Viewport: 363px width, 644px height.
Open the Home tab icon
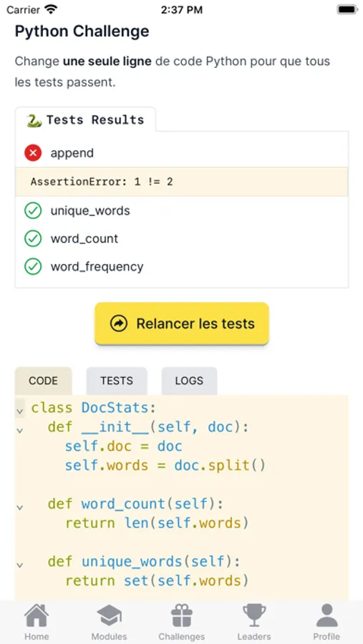pyautogui.click(x=37, y=615)
